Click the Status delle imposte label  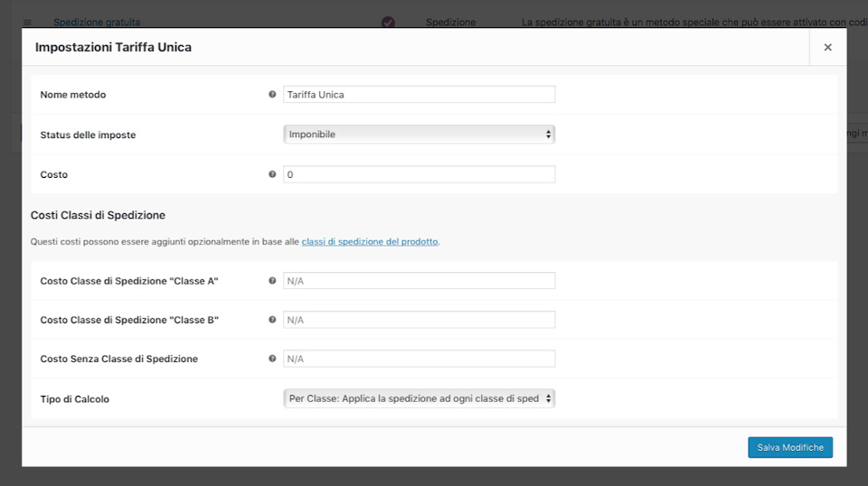(88, 135)
